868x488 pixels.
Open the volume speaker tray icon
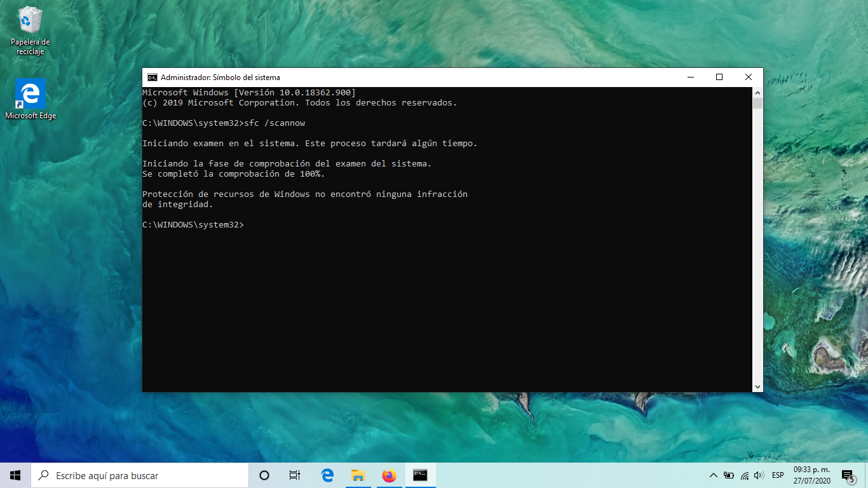(759, 475)
